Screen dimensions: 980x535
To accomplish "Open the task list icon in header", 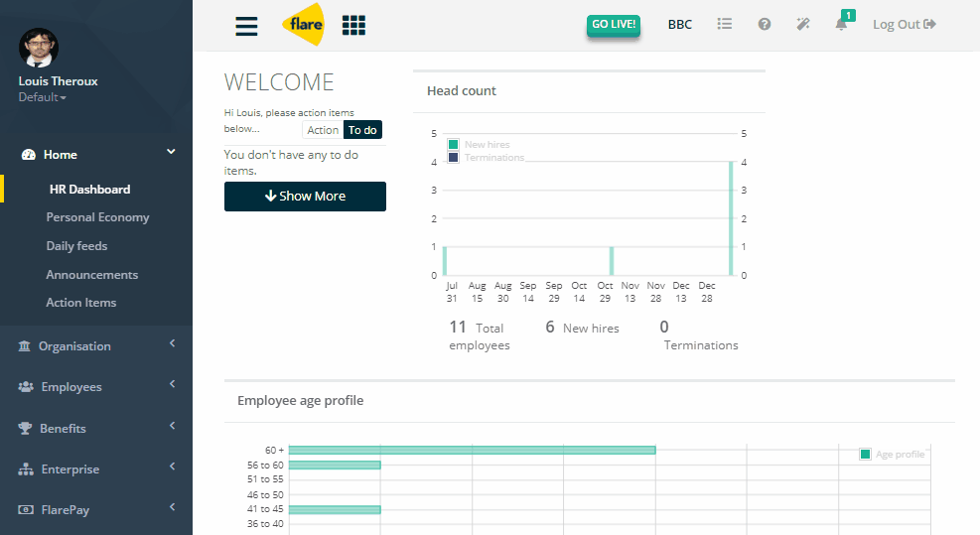I will tap(725, 24).
